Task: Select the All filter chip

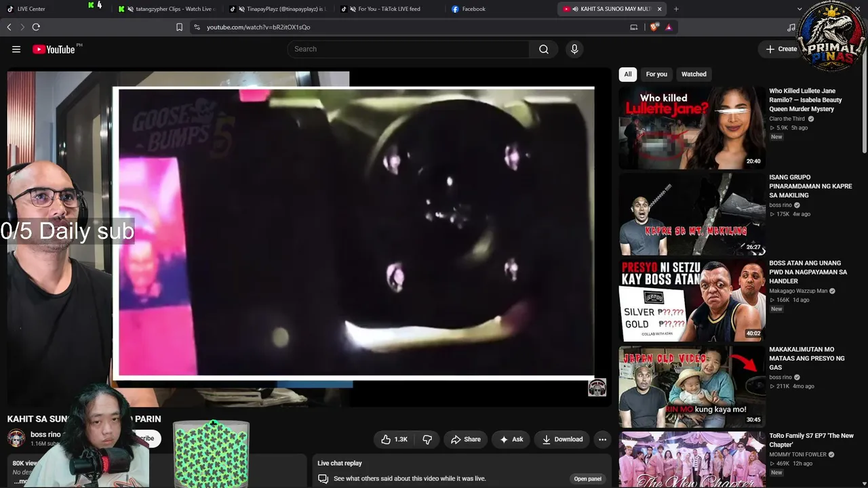Action: point(628,74)
